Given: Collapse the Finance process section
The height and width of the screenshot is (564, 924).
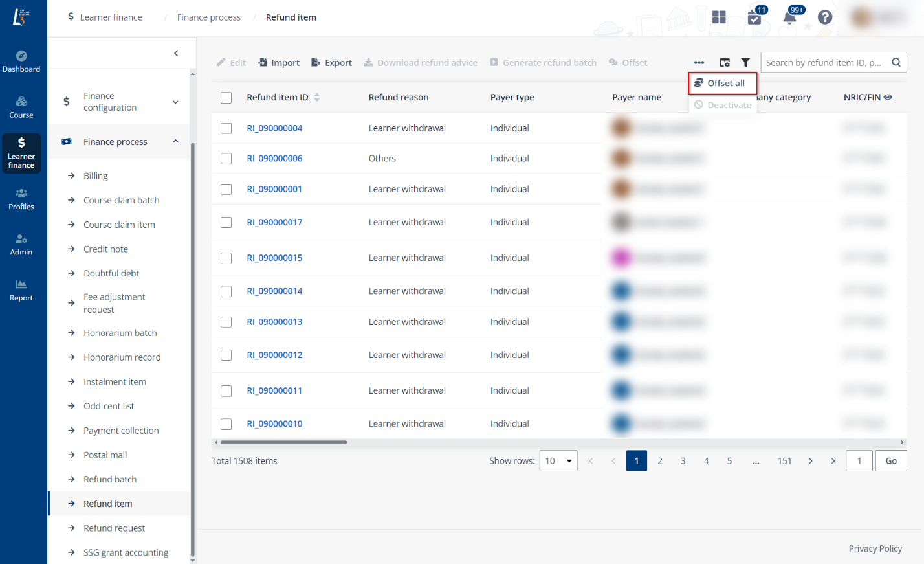Looking at the screenshot, I should click(x=175, y=142).
